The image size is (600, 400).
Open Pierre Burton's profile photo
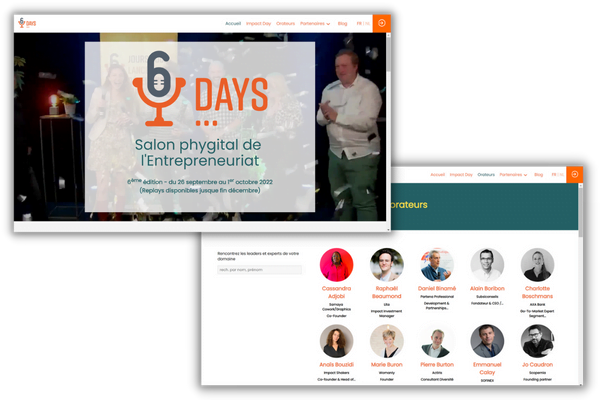437,341
